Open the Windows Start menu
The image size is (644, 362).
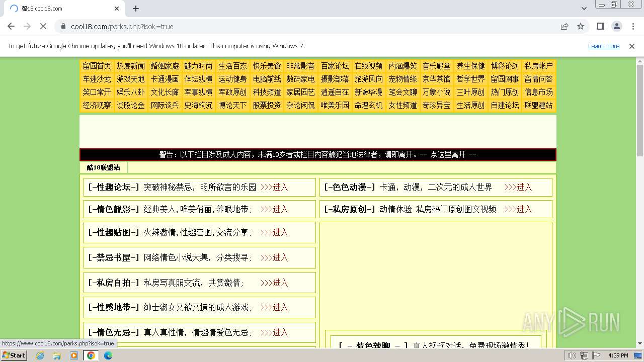click(14, 355)
